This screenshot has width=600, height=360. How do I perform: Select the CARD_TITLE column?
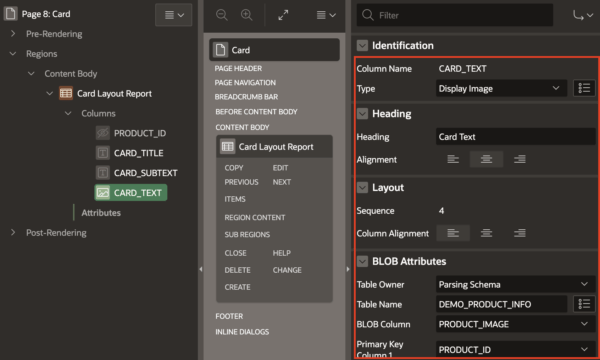[x=139, y=153]
